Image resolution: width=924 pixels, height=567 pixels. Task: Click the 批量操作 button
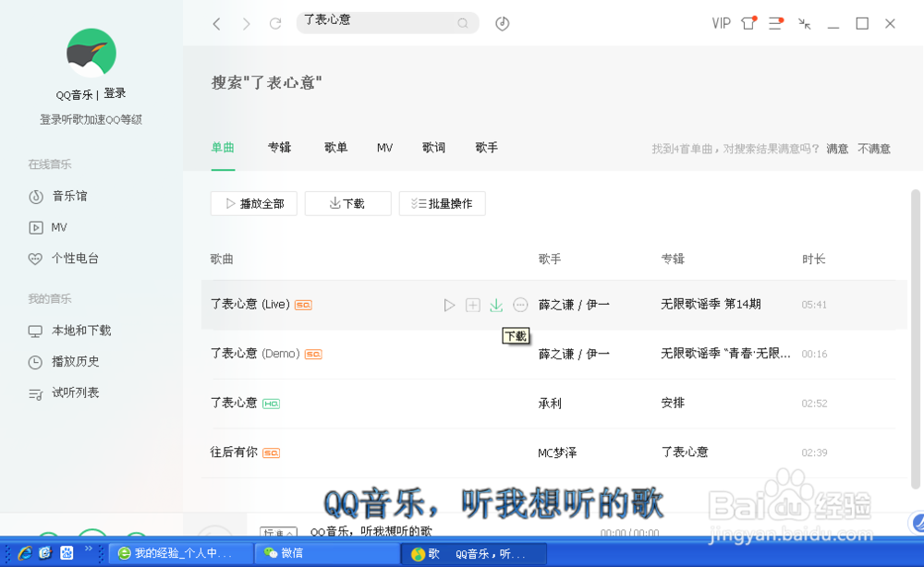tap(442, 204)
